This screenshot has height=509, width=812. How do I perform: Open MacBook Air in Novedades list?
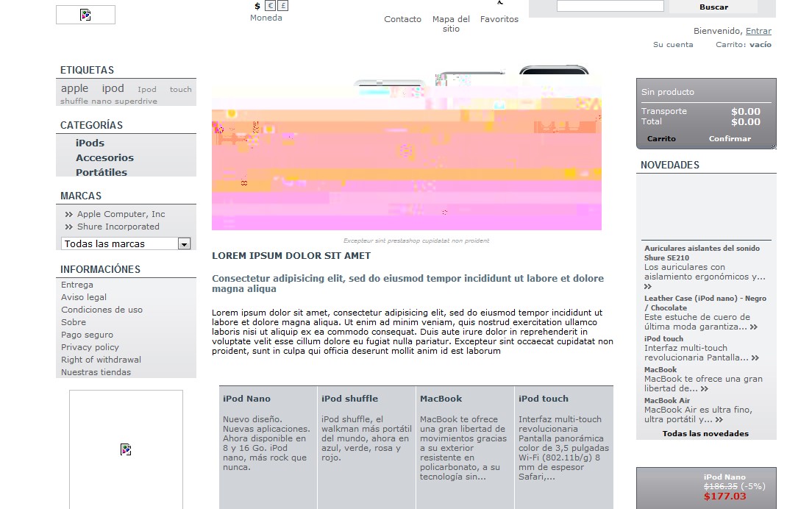pos(667,401)
